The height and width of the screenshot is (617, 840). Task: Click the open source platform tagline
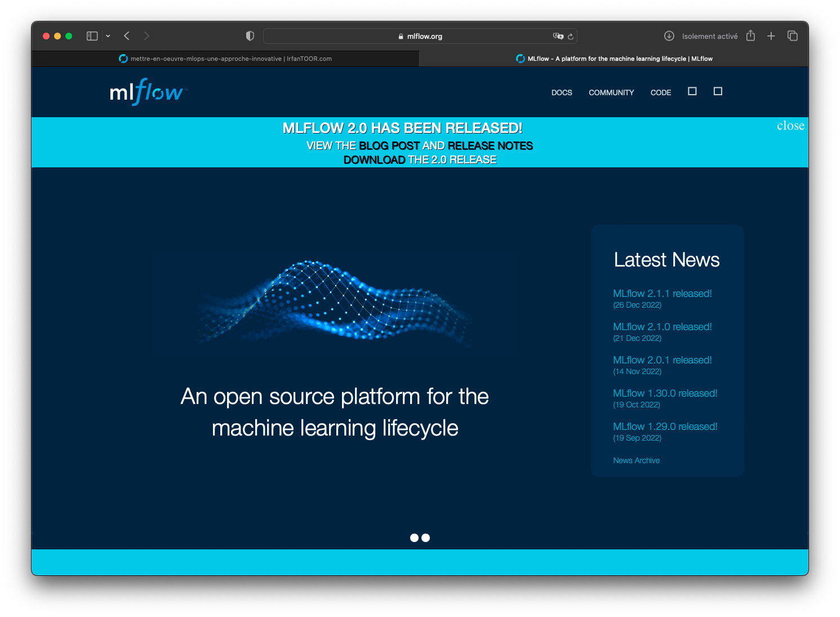(x=335, y=412)
